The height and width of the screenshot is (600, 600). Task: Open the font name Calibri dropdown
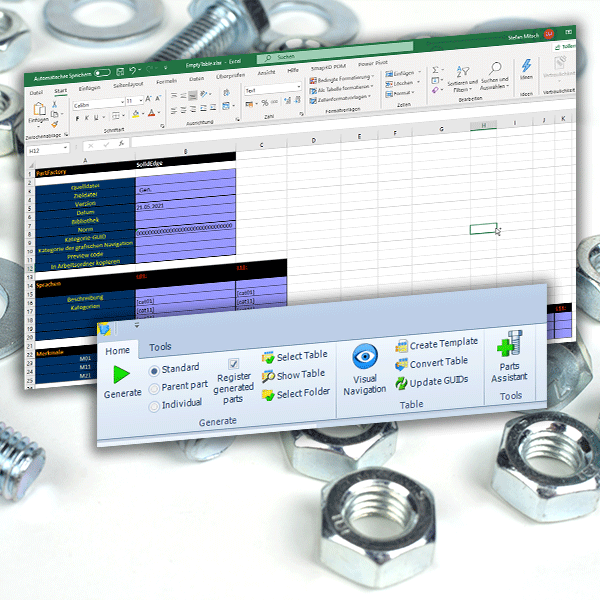point(122,102)
